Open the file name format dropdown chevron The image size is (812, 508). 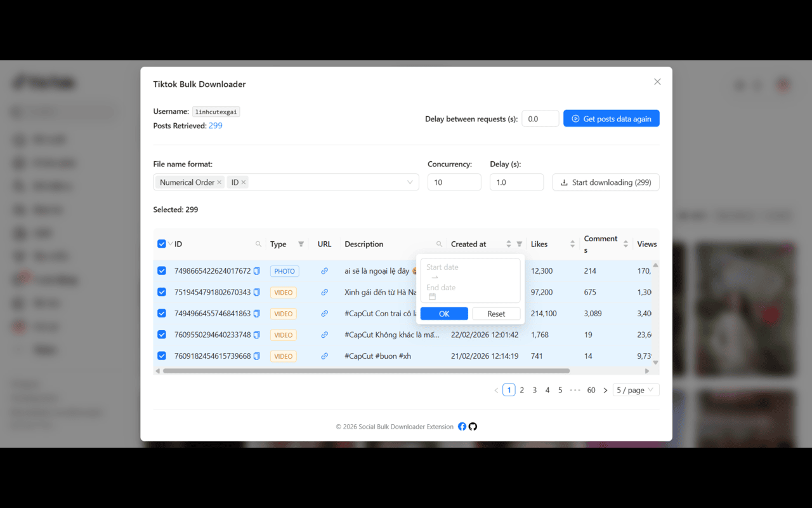410,182
